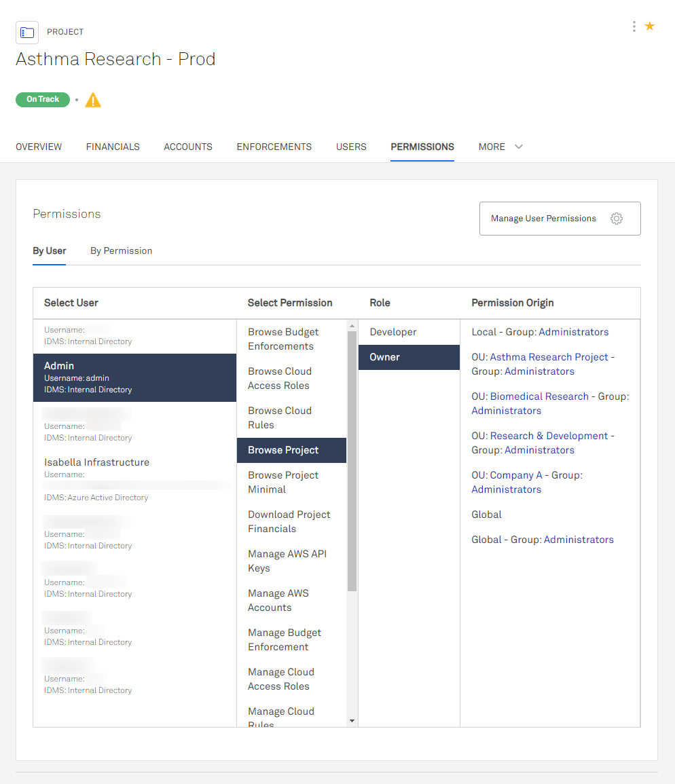
Task: Select Browse Budget Enforcements permission
Action: pyautogui.click(x=292, y=339)
